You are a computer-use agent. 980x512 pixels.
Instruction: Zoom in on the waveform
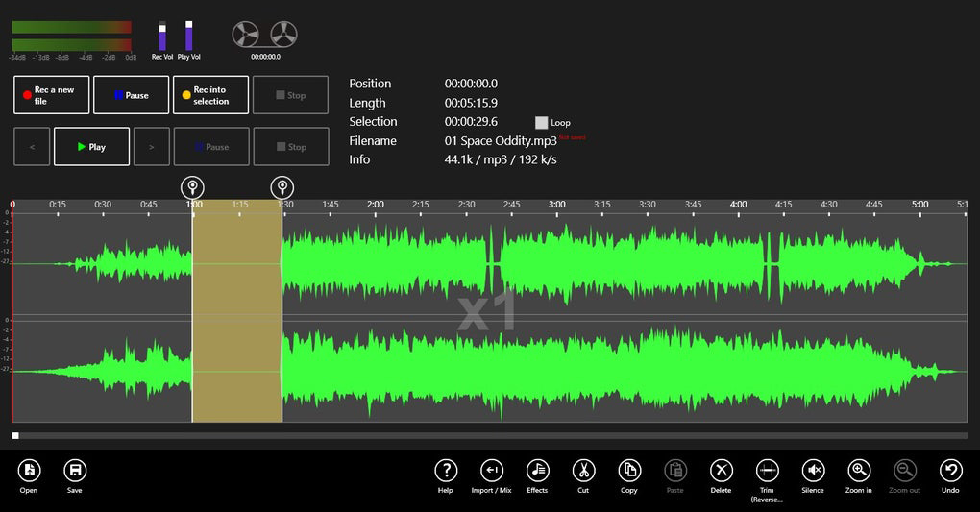(859, 470)
